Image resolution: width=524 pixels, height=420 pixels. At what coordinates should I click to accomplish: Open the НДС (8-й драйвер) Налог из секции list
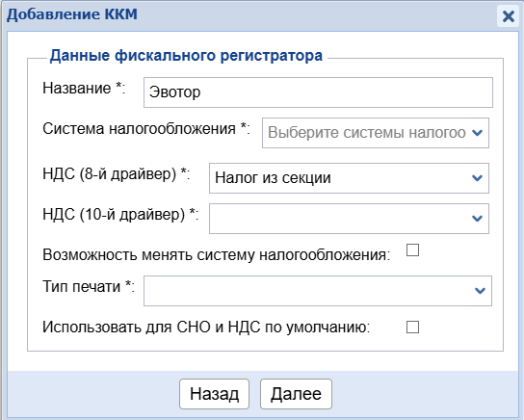[x=349, y=178]
